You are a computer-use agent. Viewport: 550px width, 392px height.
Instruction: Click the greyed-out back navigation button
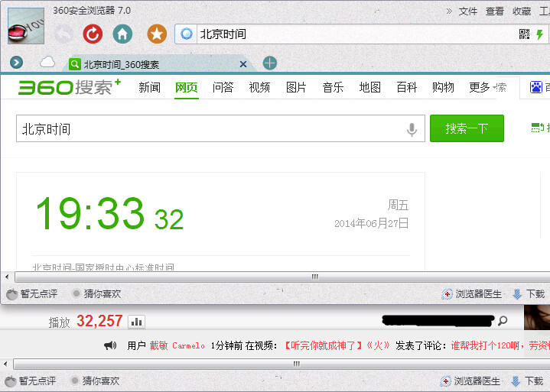tap(63, 34)
